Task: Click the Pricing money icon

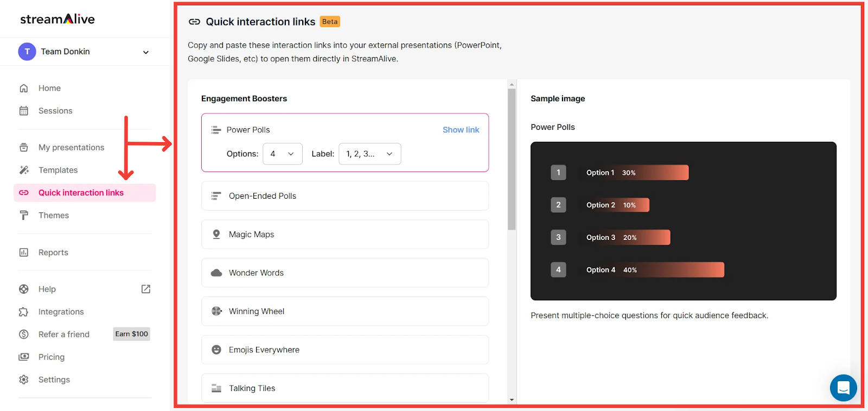Action: [24, 357]
